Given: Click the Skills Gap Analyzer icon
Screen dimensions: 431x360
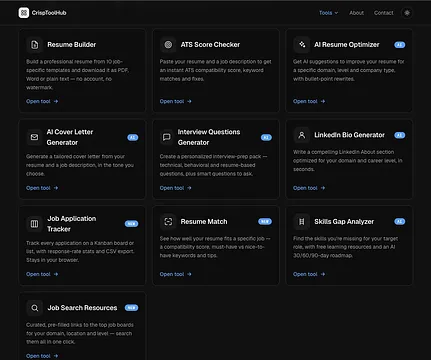Looking at the screenshot, I should (302, 222).
